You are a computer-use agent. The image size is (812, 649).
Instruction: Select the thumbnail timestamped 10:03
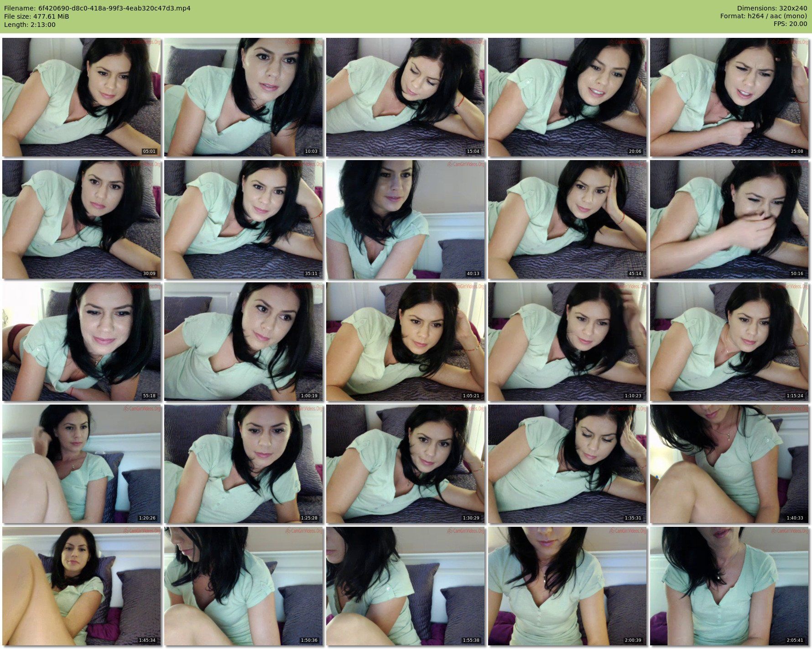coord(243,97)
